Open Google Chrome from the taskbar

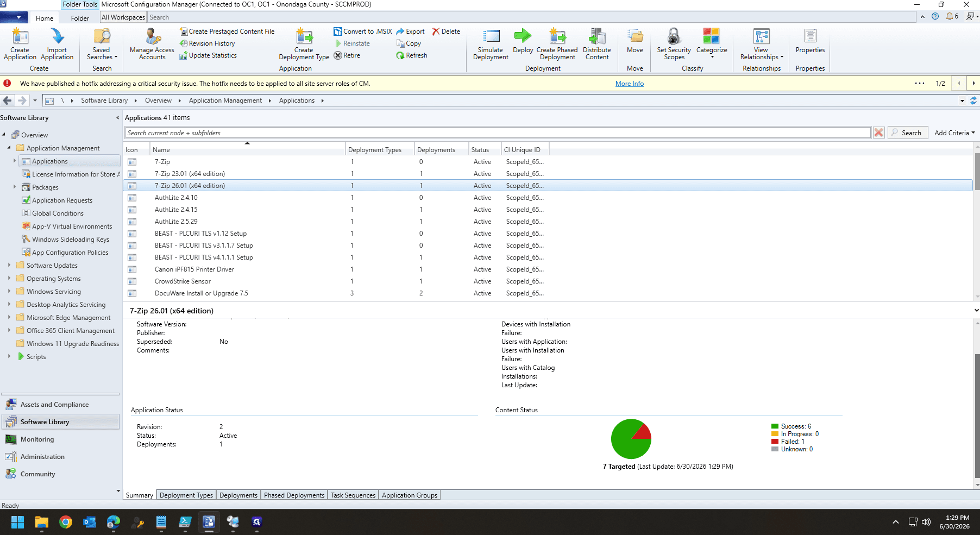pyautogui.click(x=66, y=522)
